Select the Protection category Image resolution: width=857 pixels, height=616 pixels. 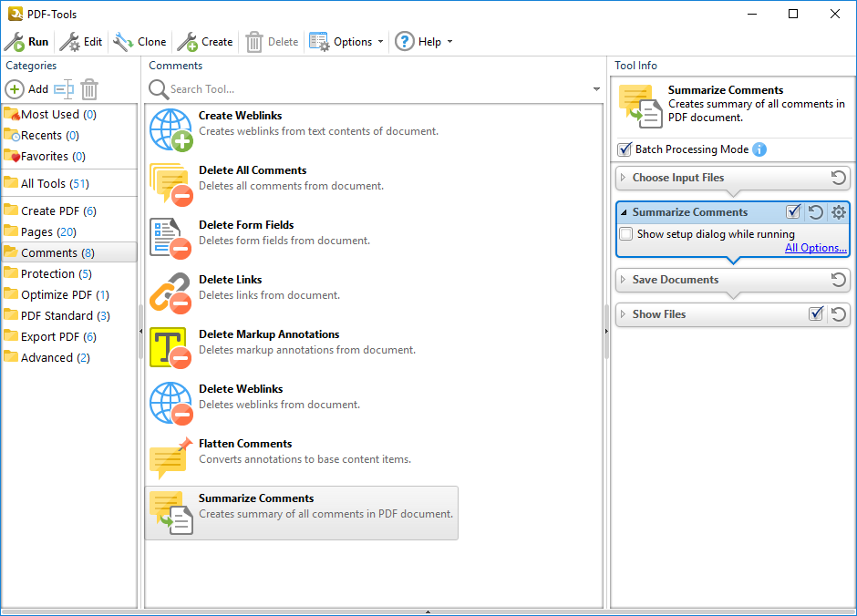[x=47, y=273]
